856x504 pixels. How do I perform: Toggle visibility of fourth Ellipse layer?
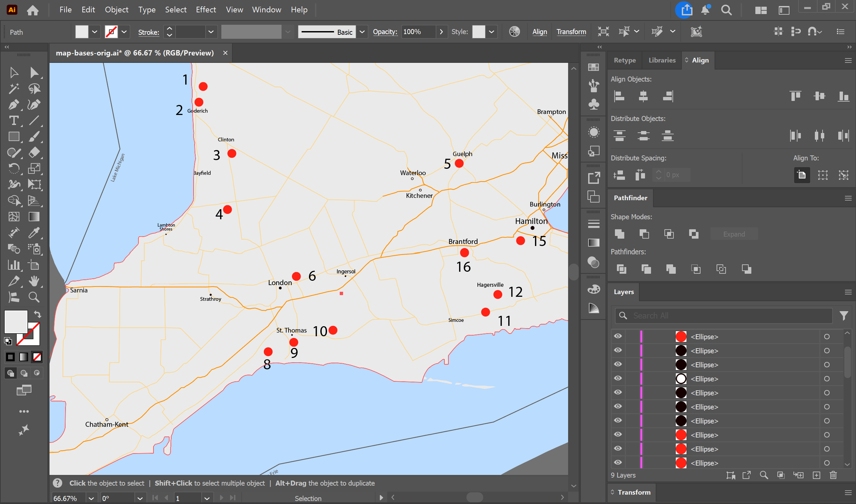[x=618, y=378]
